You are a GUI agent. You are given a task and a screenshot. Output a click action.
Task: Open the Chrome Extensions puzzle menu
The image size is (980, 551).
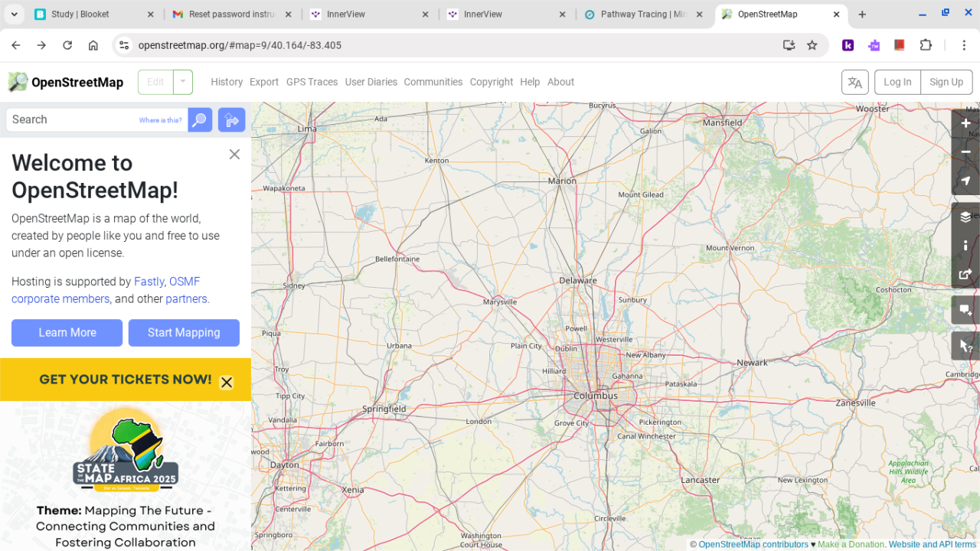pos(926,45)
